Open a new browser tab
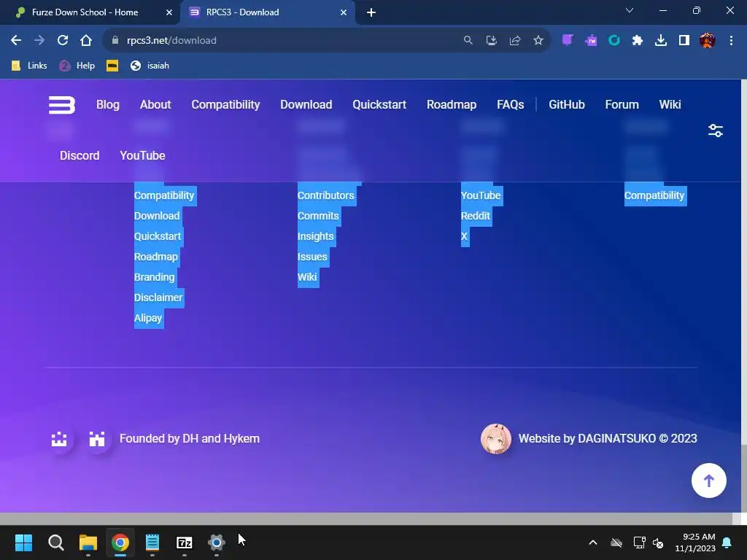This screenshot has height=560, width=747. click(371, 12)
